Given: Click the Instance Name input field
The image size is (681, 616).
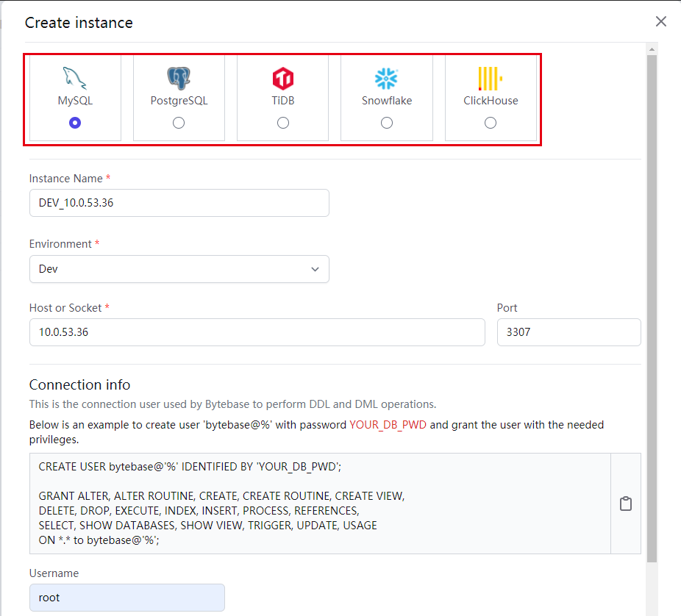Looking at the screenshot, I should coord(179,203).
